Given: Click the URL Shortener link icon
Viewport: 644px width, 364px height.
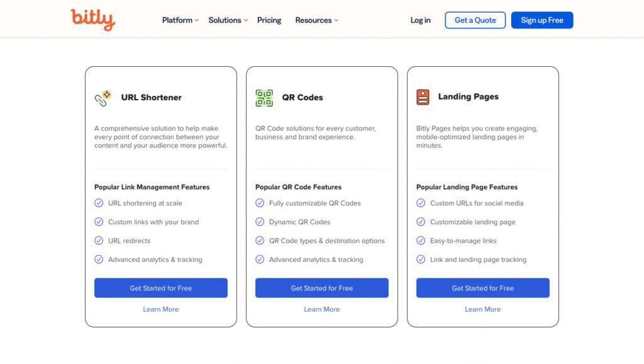Looking at the screenshot, I should [x=103, y=98].
